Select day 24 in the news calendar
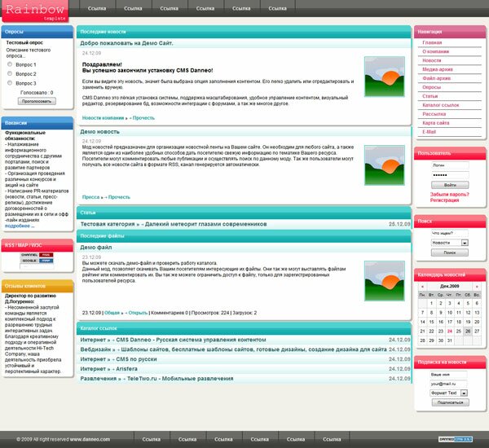The image size is (489, 448). (450, 332)
